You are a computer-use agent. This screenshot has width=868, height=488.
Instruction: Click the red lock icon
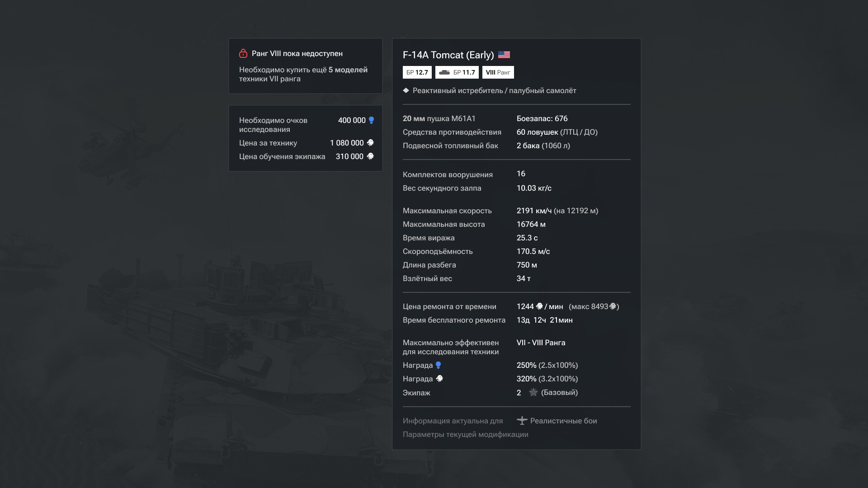tap(243, 53)
